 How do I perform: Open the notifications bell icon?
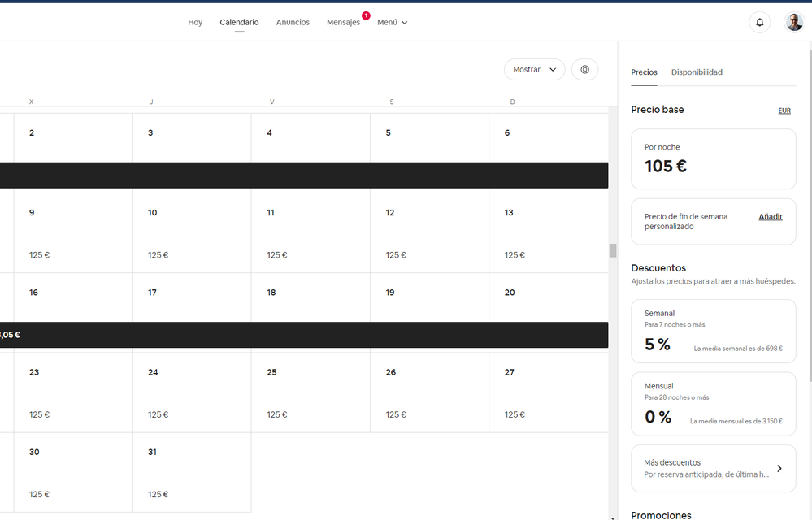click(759, 23)
